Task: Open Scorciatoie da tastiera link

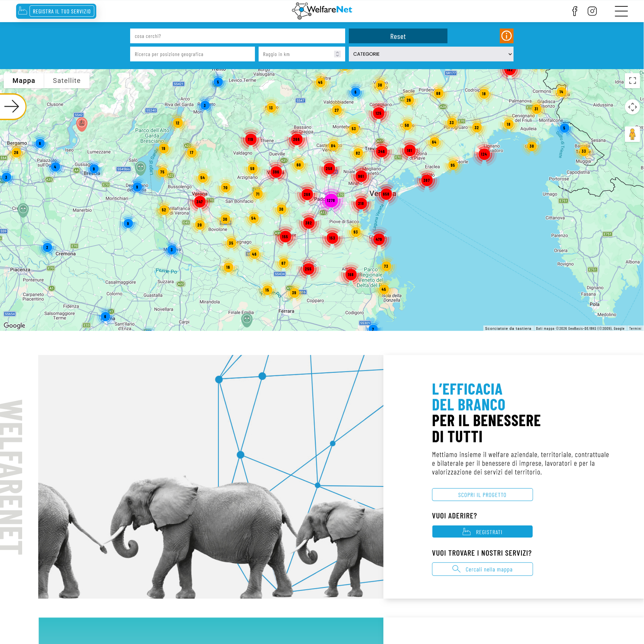Action: [x=508, y=328]
